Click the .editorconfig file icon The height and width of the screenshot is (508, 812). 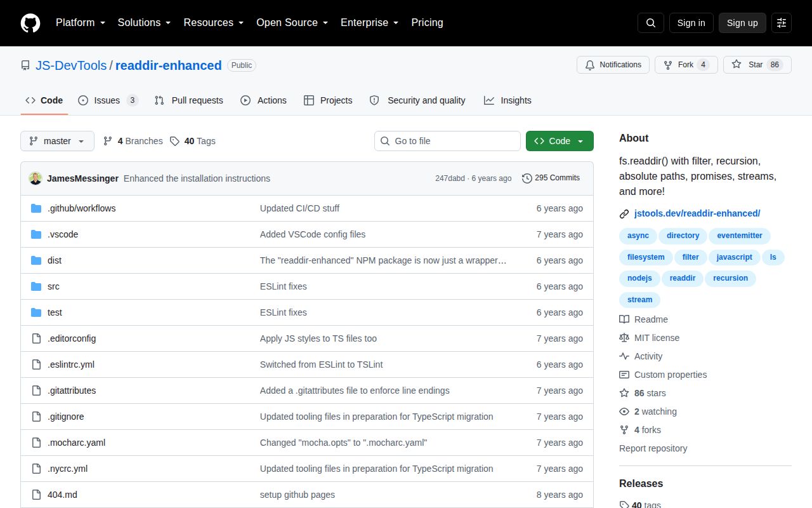click(36, 338)
